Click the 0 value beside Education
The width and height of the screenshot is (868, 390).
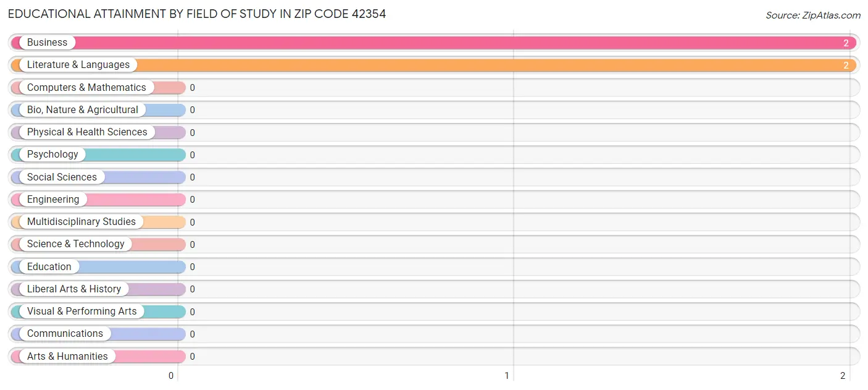(192, 267)
